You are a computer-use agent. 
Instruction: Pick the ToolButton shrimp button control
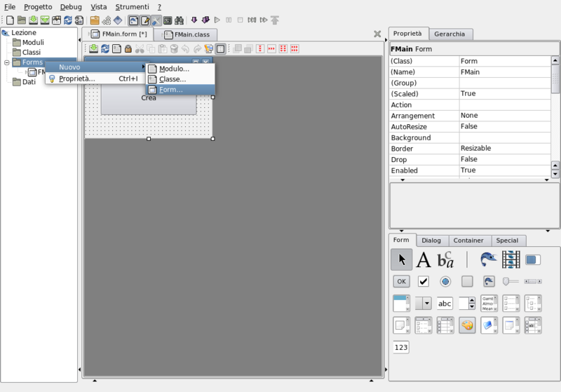pos(489,281)
